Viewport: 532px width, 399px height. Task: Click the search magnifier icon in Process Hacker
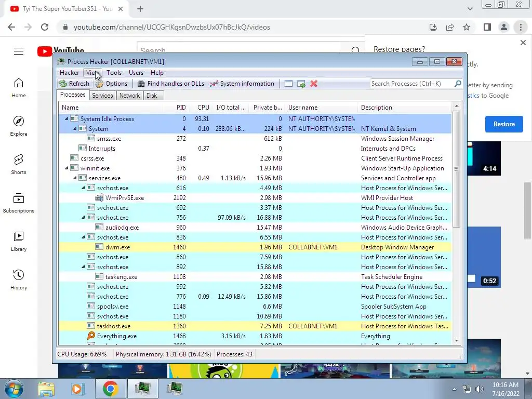point(457,84)
